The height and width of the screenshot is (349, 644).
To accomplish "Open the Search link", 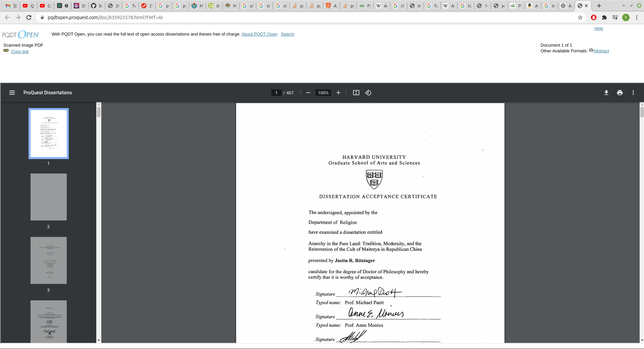I will (287, 34).
